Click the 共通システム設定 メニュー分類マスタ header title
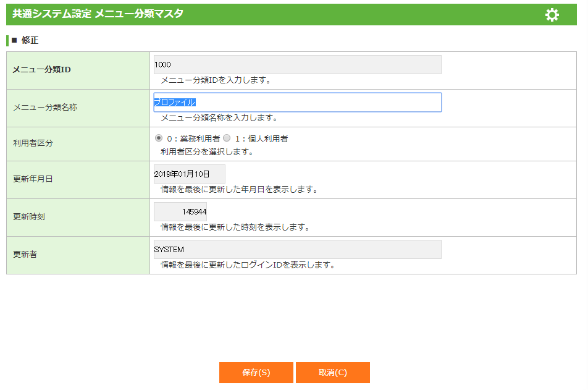The image size is (588, 390). tap(98, 14)
